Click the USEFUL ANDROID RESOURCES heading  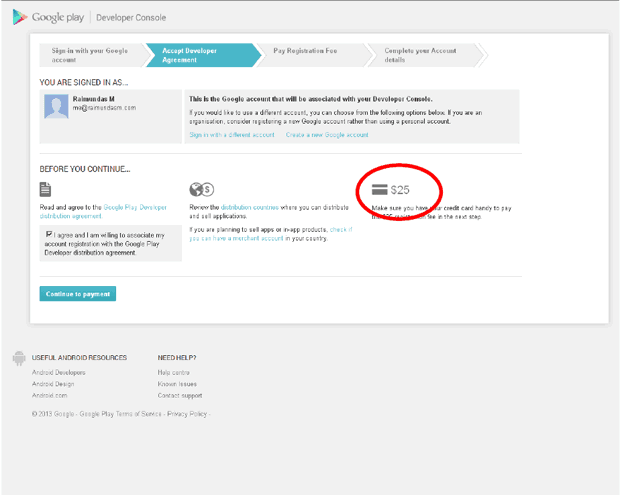tap(79, 357)
